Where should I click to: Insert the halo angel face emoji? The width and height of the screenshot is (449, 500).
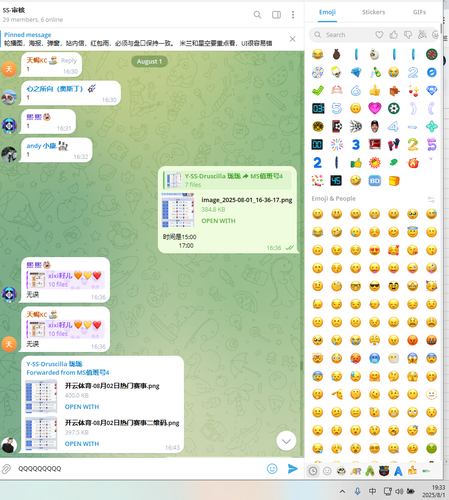click(x=412, y=232)
